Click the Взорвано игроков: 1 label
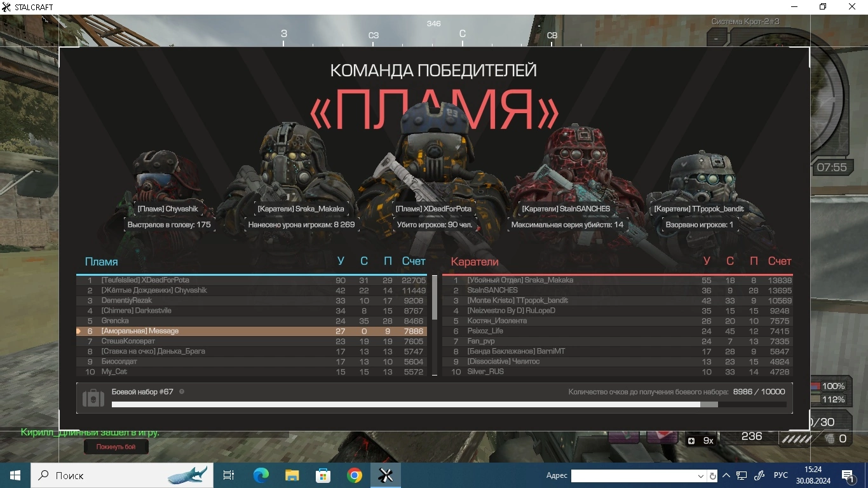This screenshot has width=868, height=488. coord(699,225)
